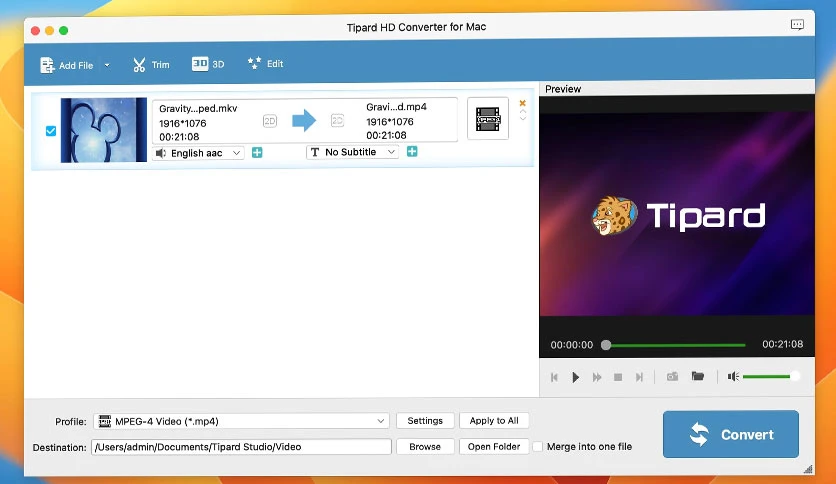Open the No Subtitle dropdown
The height and width of the screenshot is (484, 836).
[x=352, y=152]
